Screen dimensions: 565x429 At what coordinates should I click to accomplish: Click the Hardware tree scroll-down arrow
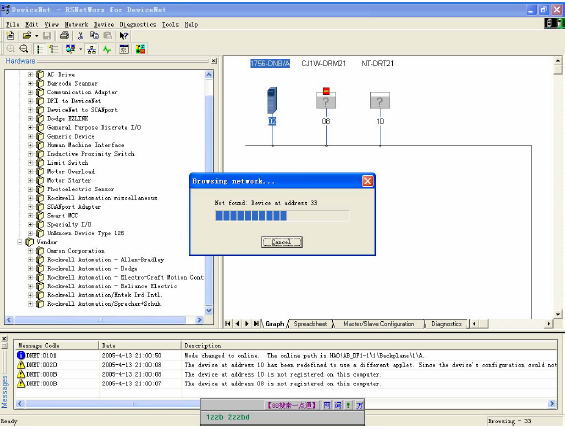coord(209,310)
